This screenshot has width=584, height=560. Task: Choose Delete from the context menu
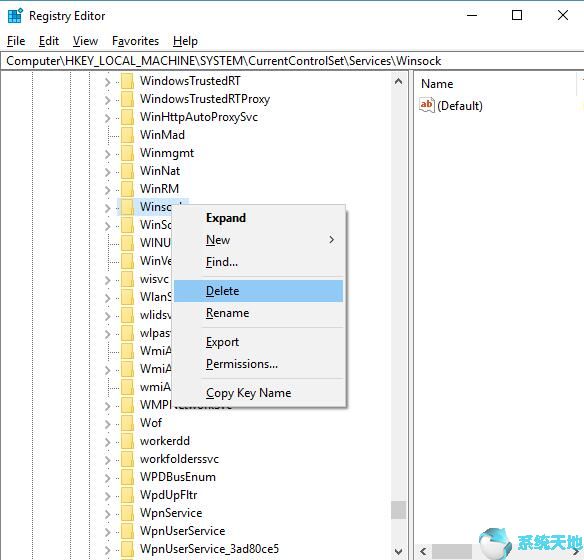click(258, 291)
